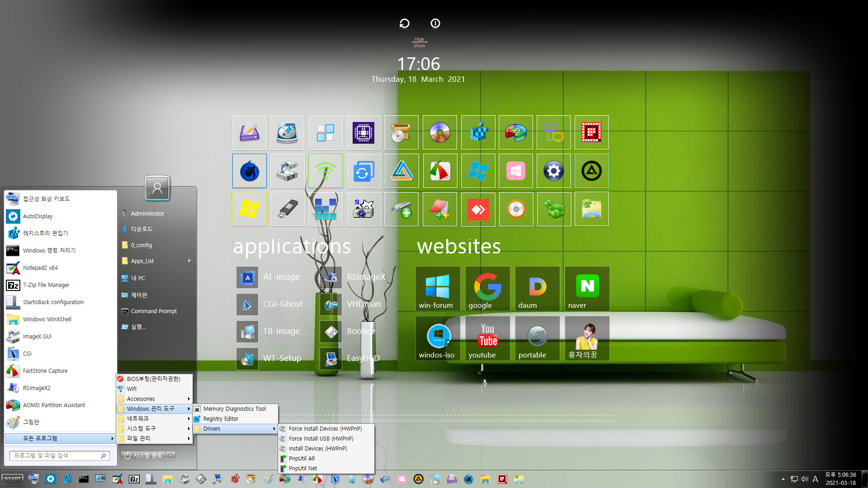Viewport: 868px width, 488px height.
Task: Select Force Install USB (HWPnP)
Action: (x=326, y=439)
